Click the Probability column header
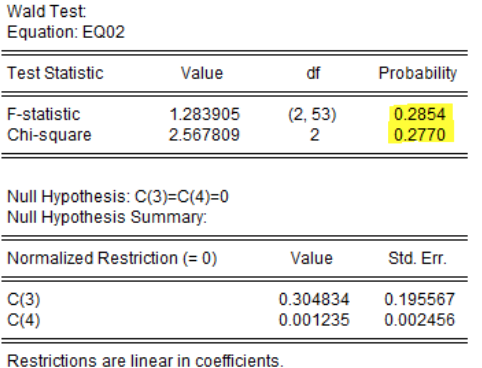 pos(418,73)
